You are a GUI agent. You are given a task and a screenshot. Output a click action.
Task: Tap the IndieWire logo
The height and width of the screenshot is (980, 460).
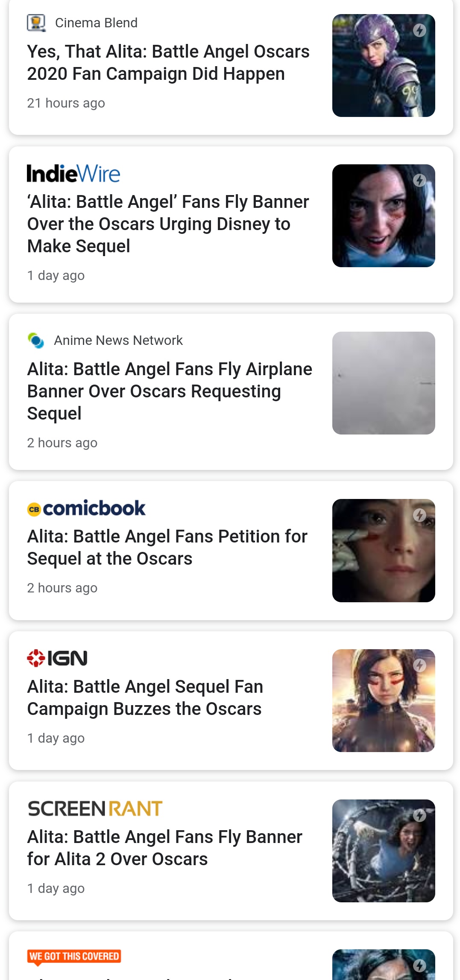[73, 174]
